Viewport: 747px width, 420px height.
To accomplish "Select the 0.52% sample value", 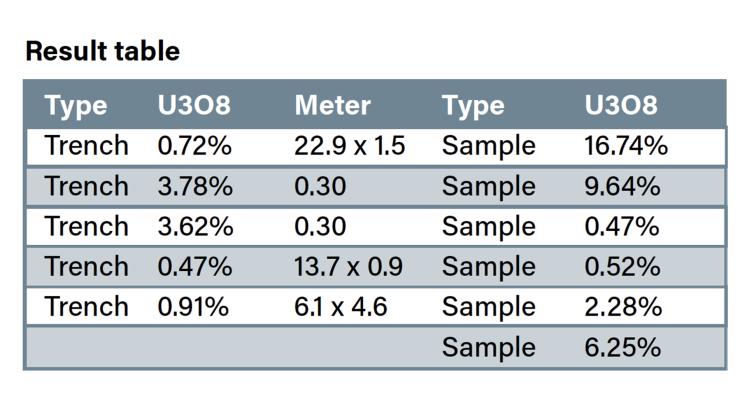I will [621, 267].
